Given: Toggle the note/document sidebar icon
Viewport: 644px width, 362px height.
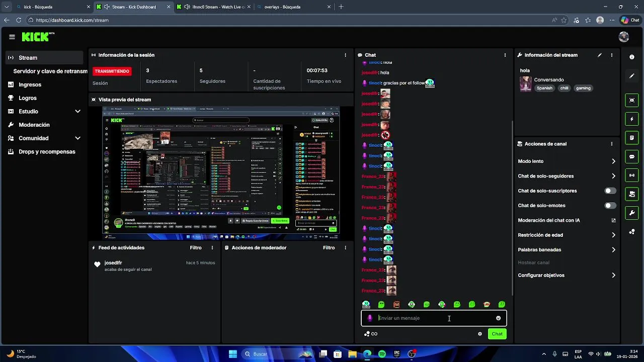Looking at the screenshot, I should pos(632,138).
